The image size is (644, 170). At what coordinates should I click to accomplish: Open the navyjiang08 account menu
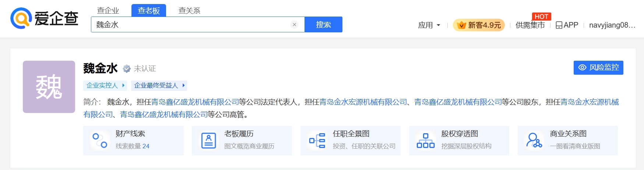[612, 25]
